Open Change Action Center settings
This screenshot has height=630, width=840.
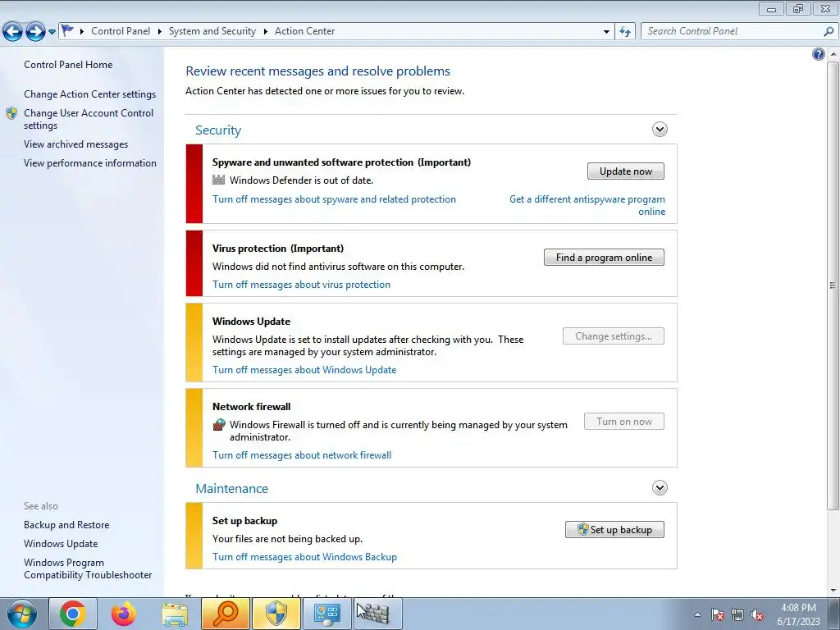tap(89, 94)
